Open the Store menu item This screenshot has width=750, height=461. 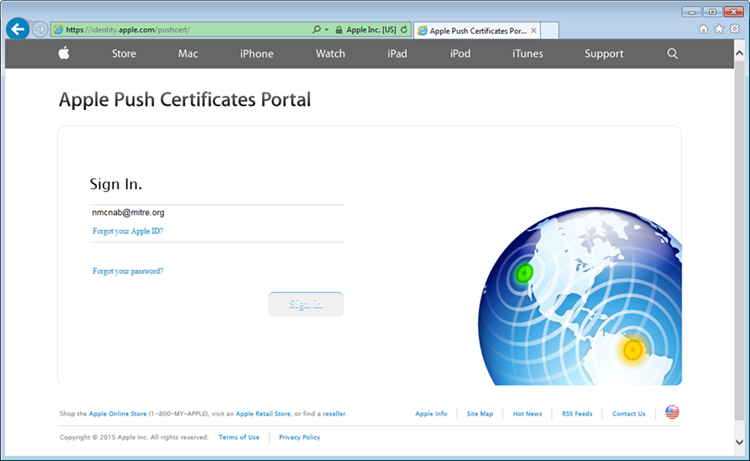[124, 54]
